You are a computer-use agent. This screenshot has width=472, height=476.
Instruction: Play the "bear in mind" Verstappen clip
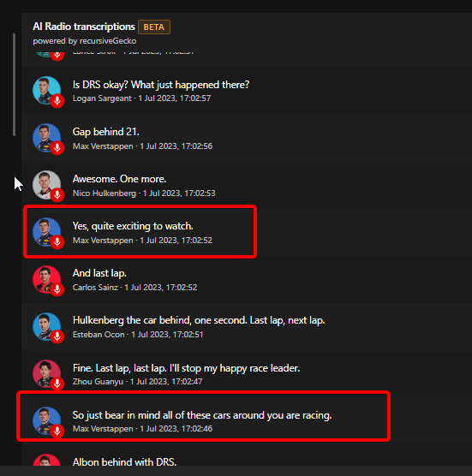tap(57, 430)
